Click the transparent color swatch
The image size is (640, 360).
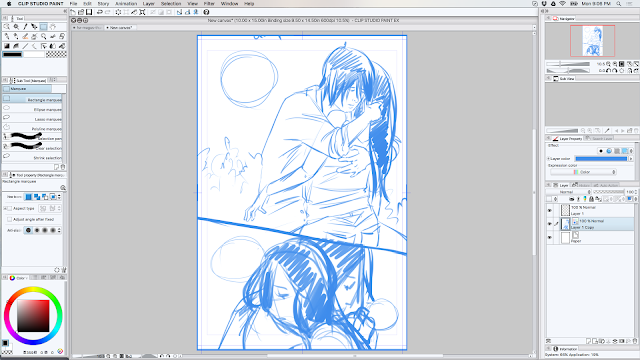(56, 54)
